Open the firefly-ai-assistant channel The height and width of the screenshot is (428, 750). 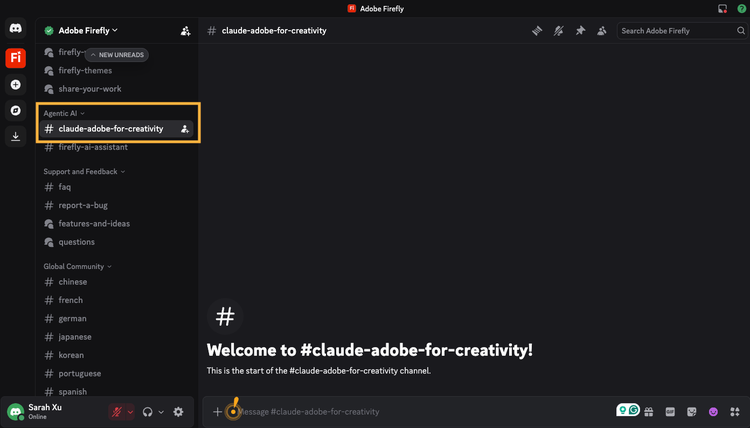point(117,147)
